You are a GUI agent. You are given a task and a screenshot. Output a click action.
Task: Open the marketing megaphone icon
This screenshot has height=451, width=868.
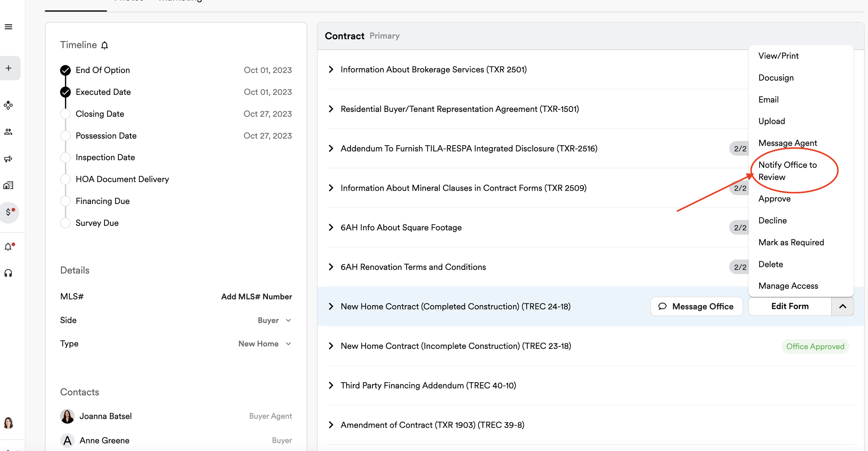(x=8, y=159)
